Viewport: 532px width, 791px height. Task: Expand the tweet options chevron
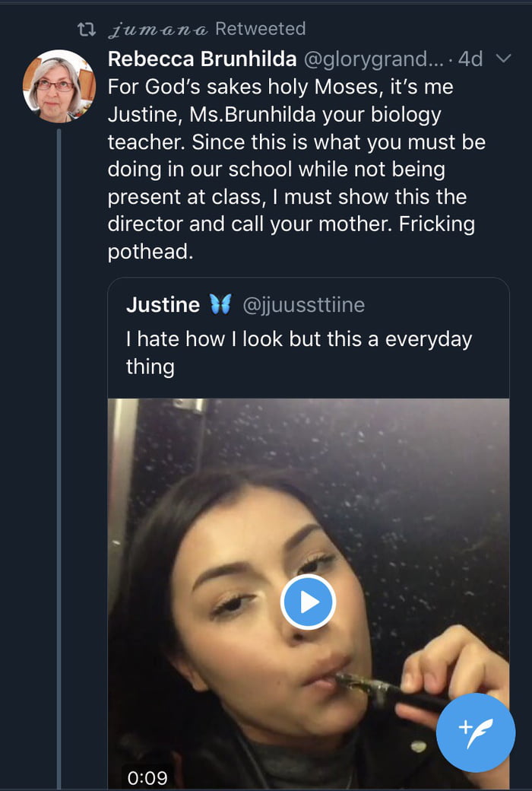(x=503, y=59)
